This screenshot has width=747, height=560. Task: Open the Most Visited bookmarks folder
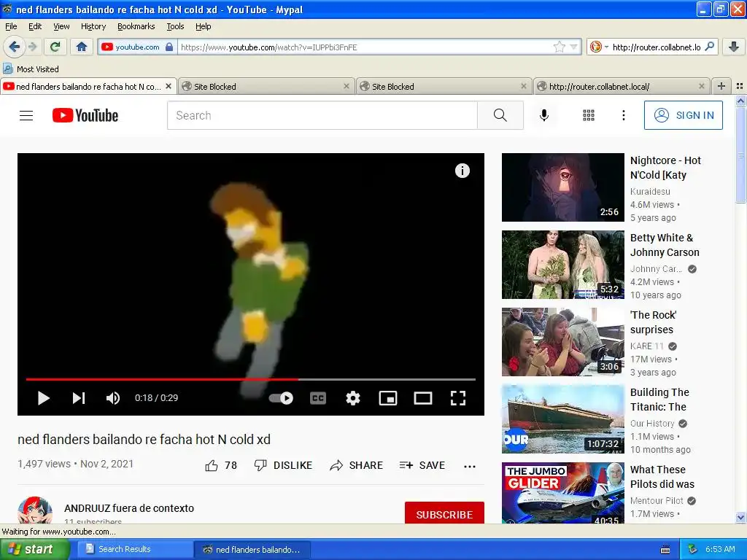(x=31, y=69)
